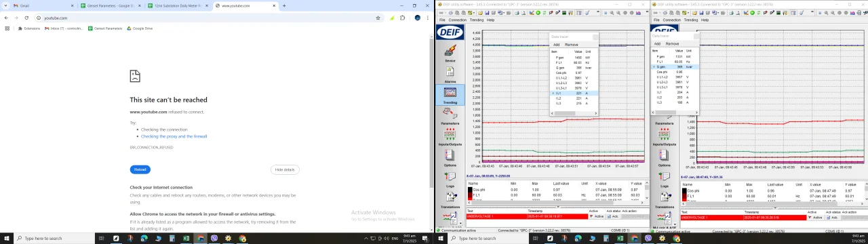Open Extensions bookmark
This screenshot has height=244, width=868.
pos(29,28)
